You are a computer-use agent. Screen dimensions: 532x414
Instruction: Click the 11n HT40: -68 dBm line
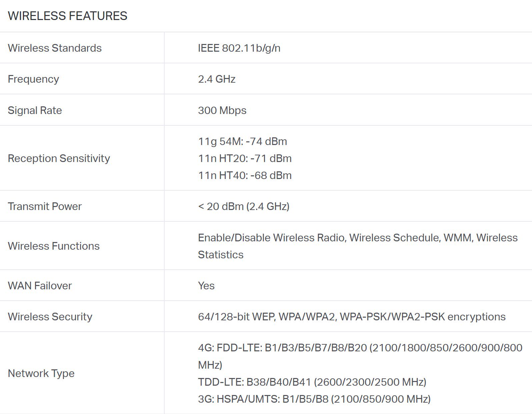[x=245, y=175]
